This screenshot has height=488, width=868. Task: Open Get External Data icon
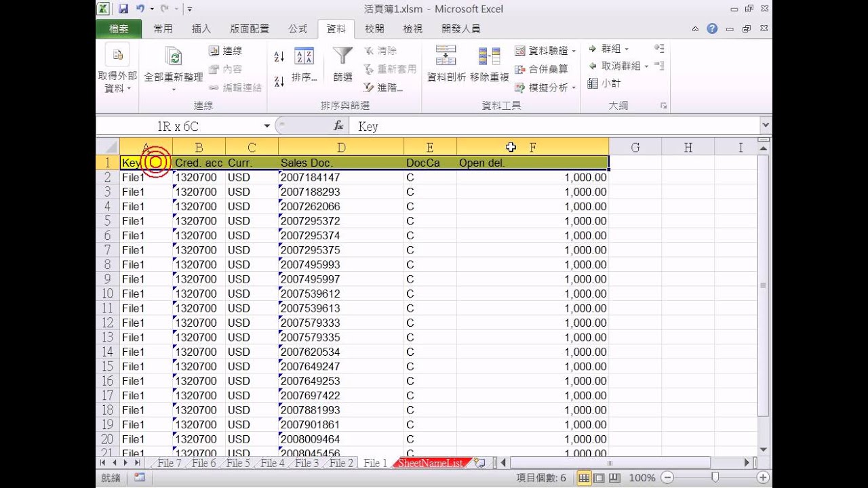[x=117, y=55]
